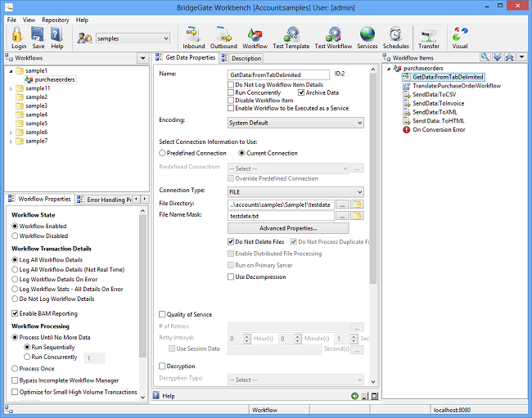This screenshot has height=418, width=532.
Task: Collapse the sample1 folder
Action: [11, 71]
